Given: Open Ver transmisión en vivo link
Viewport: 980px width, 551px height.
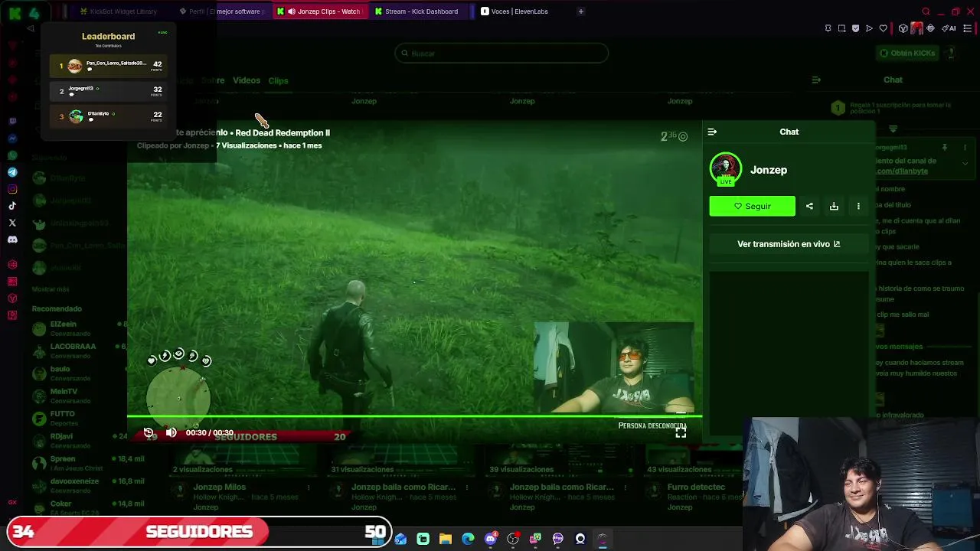Looking at the screenshot, I should [x=789, y=244].
